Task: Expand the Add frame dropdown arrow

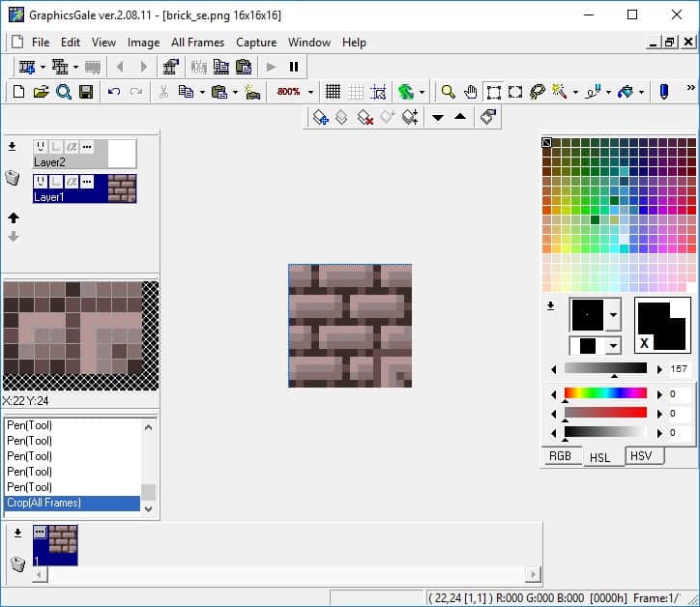Action: pos(43,68)
